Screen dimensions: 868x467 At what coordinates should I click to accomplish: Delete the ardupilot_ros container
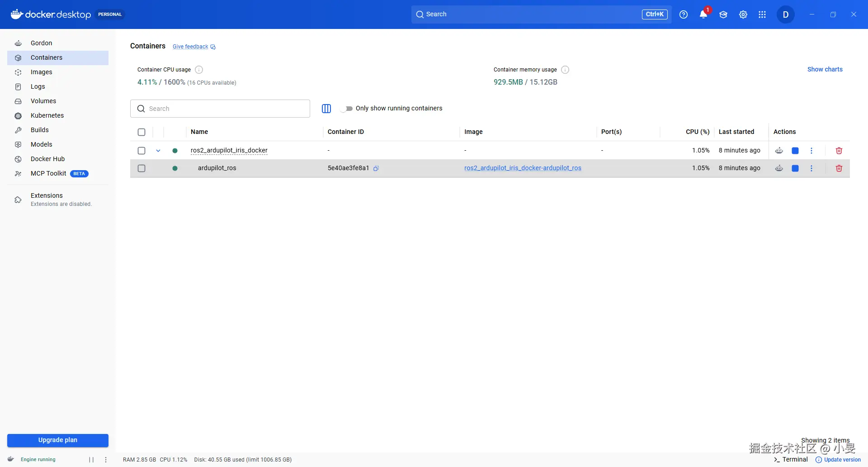(839, 168)
